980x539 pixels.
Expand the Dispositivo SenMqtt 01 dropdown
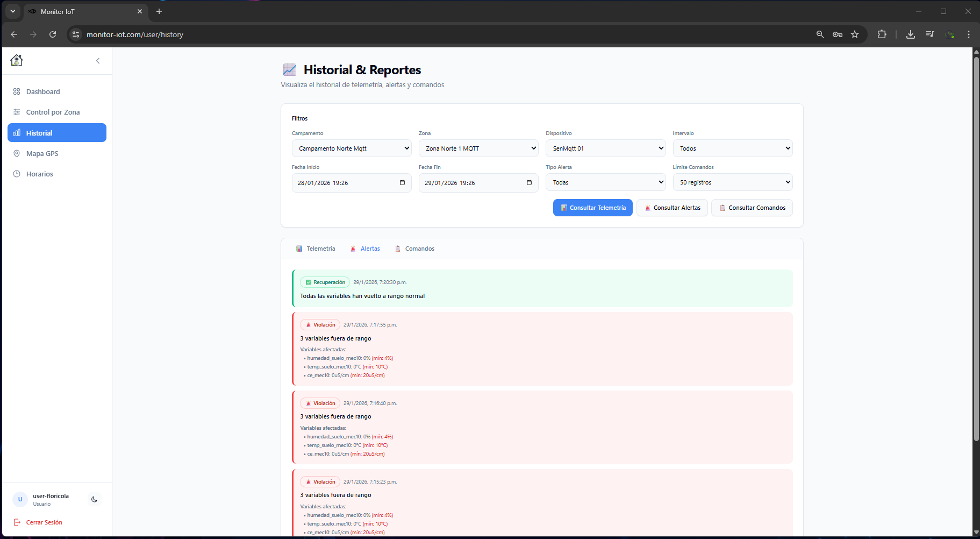605,148
